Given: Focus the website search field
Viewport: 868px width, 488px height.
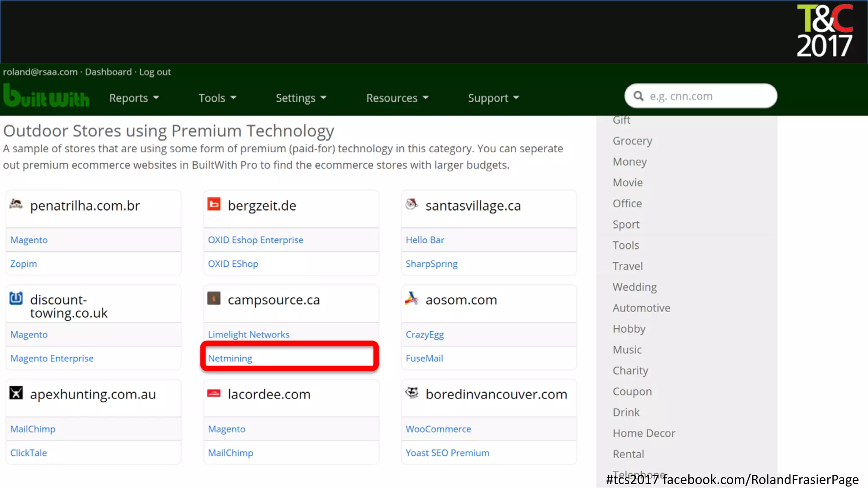Looking at the screenshot, I should [x=708, y=96].
